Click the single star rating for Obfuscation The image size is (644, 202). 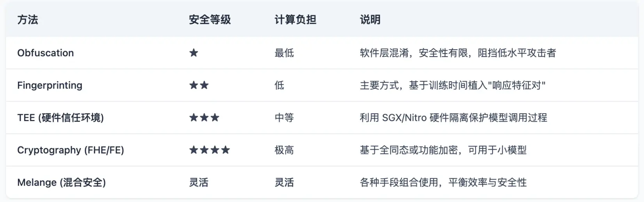coord(194,53)
